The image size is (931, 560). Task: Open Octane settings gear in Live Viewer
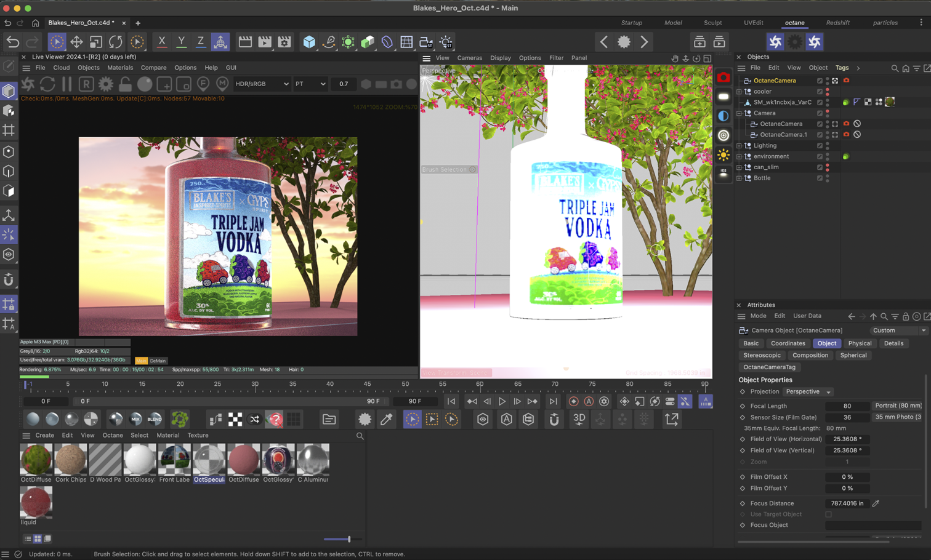pos(106,84)
